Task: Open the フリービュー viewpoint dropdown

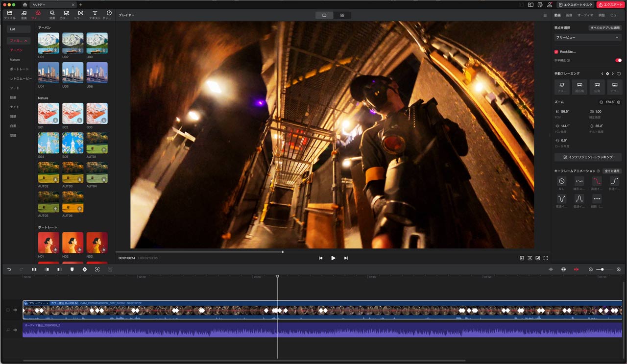Action: [587, 37]
